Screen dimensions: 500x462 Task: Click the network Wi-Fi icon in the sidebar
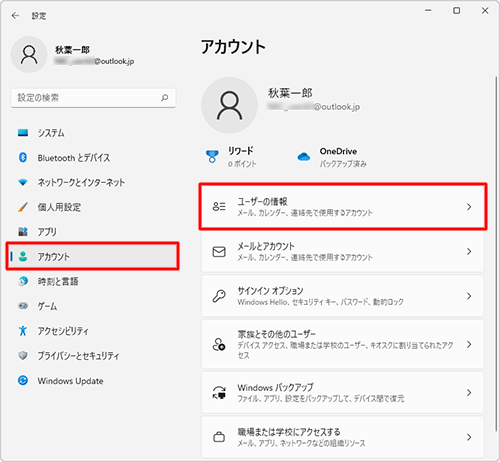(x=23, y=182)
